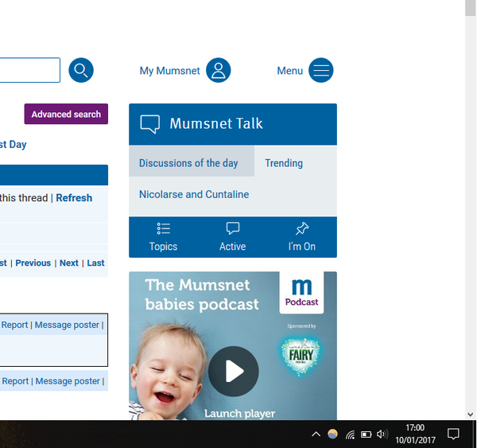Click the vertical scrollbar thumb
The image size is (477, 448).
click(x=471, y=8)
